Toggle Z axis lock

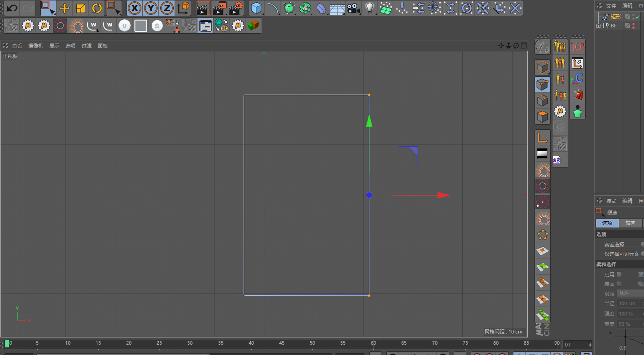167,8
